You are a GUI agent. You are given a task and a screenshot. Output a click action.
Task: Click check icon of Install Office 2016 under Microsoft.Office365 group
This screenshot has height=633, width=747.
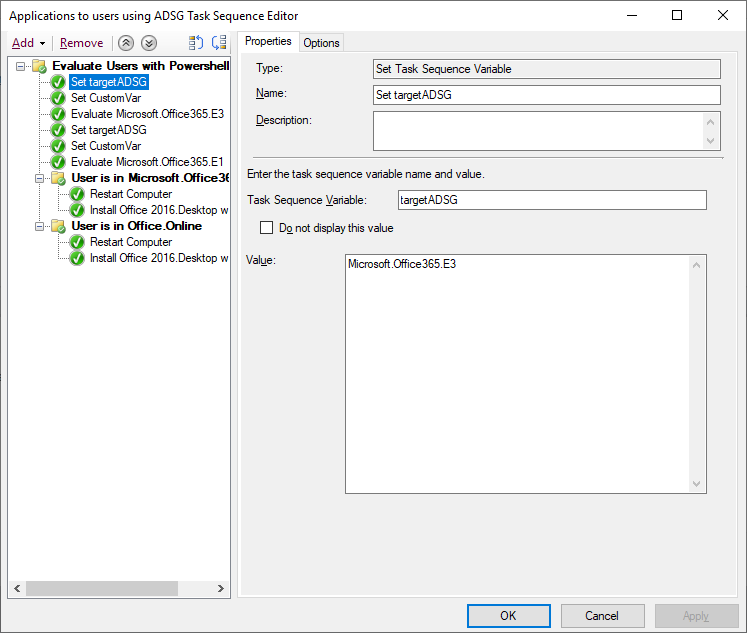(77, 210)
